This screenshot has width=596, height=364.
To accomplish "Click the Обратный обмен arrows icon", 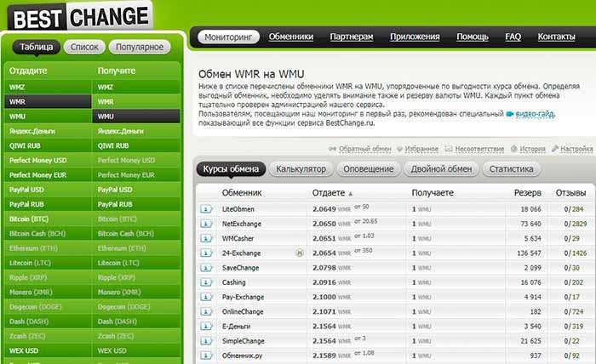I will coord(333,149).
